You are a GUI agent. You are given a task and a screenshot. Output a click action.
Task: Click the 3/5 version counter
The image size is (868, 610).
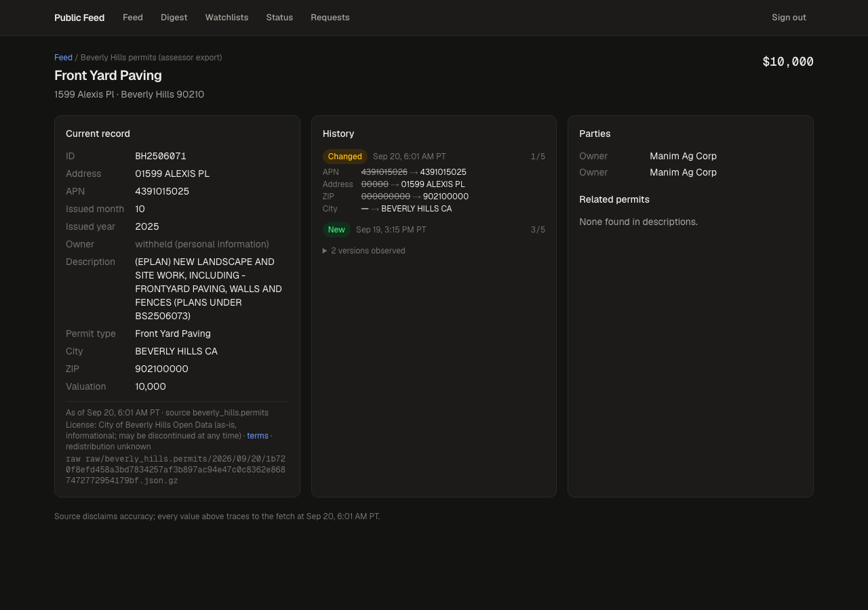(538, 230)
